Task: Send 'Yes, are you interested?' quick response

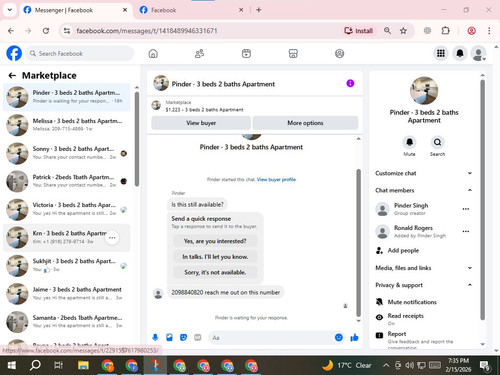Action: 215,241
